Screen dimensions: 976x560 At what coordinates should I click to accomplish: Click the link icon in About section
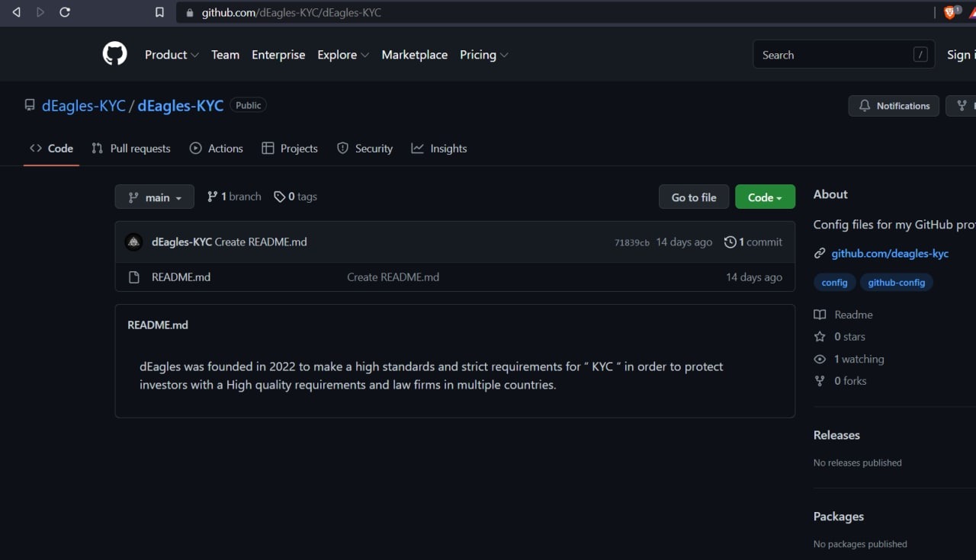(820, 254)
